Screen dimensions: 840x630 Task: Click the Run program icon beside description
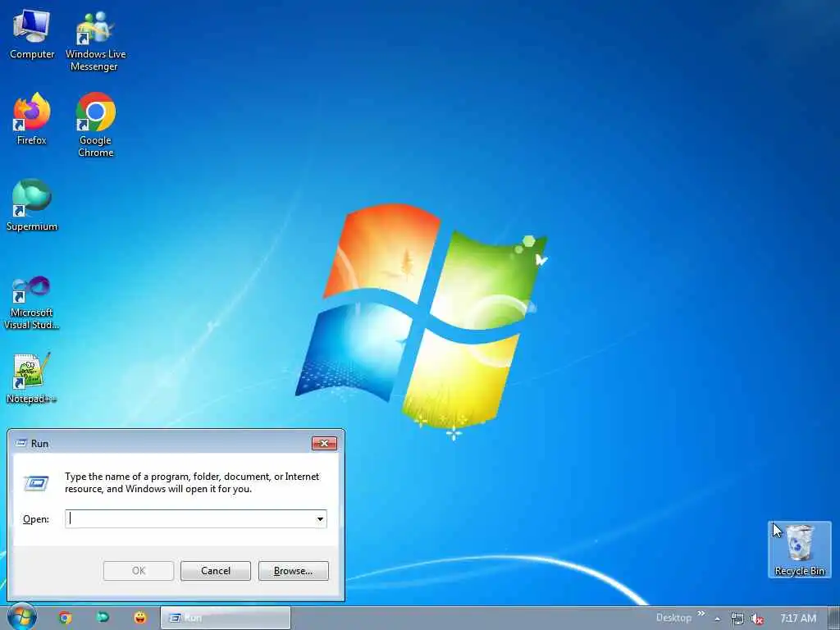(36, 482)
